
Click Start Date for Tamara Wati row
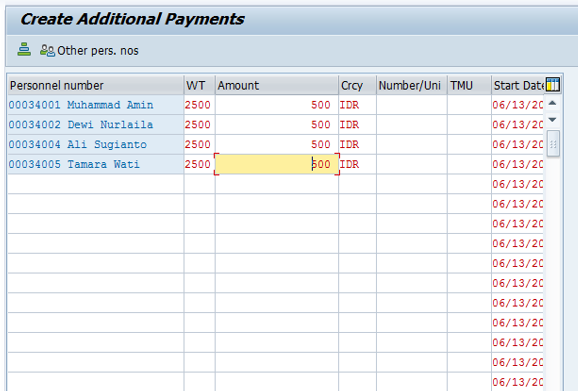pos(518,164)
